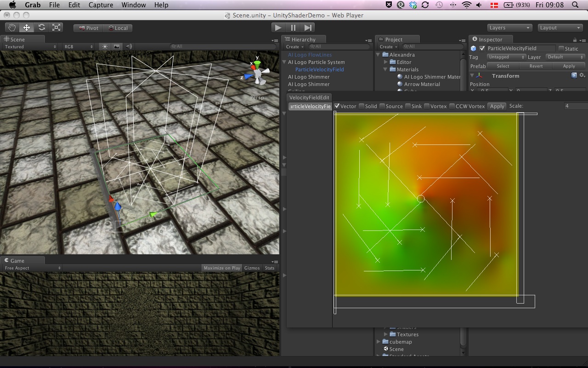The height and width of the screenshot is (368, 588).
Task: Toggle Local handle rotation button
Action: point(118,28)
